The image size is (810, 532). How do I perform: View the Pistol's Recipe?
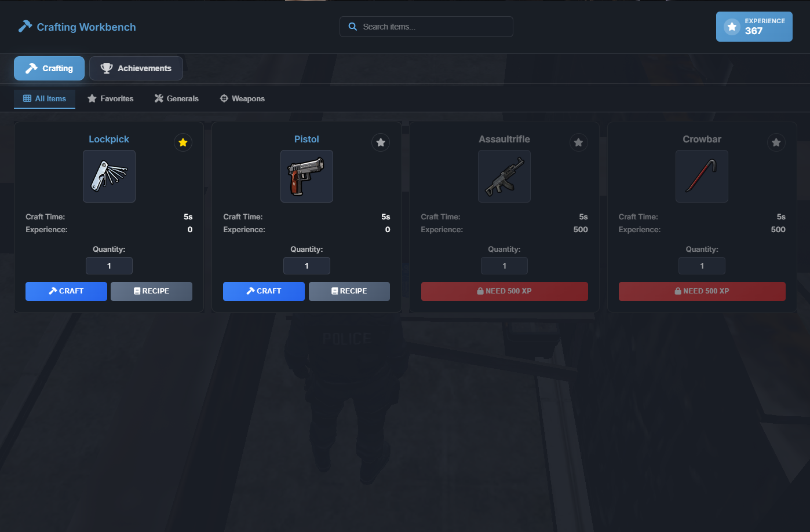(x=349, y=291)
